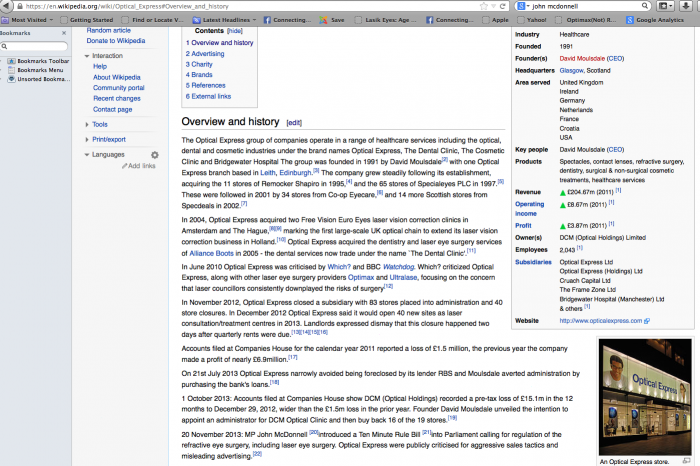Open external link icon beside opticalexpress.com
700x466 pixels.
[x=647, y=321]
